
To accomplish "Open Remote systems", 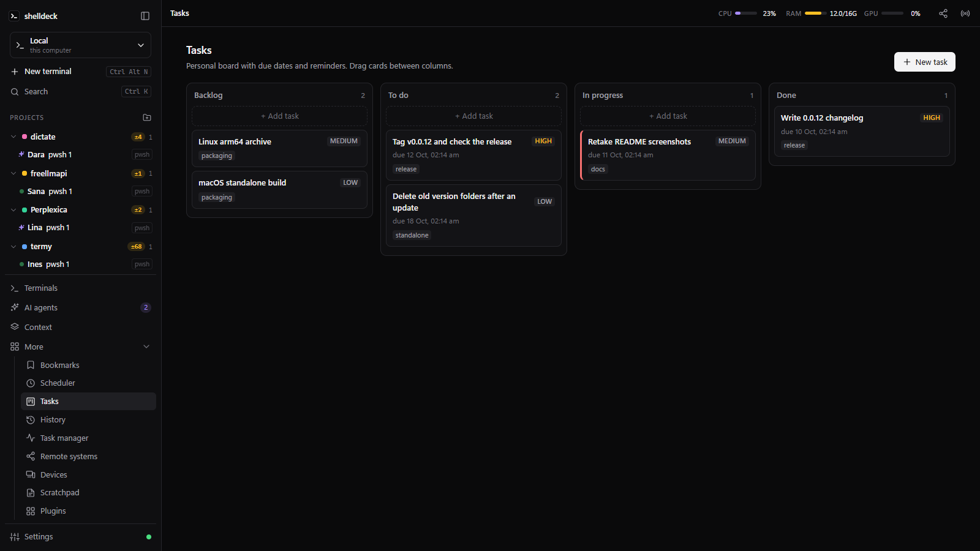I will 88,457.
